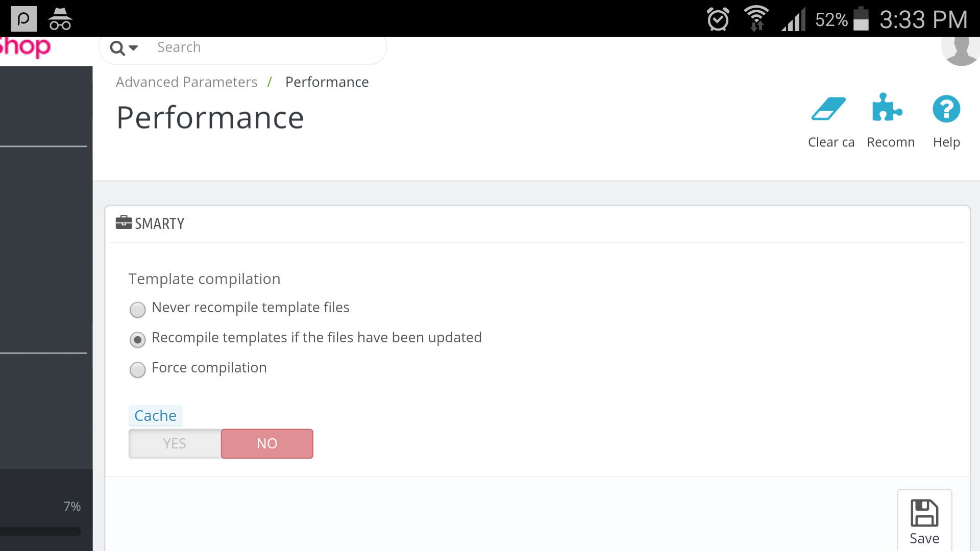Open the user profile avatar
The height and width of the screenshot is (551, 980).
tap(961, 50)
